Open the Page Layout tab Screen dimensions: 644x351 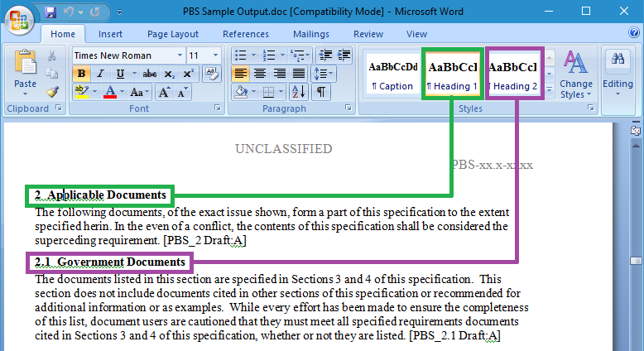pos(173,34)
